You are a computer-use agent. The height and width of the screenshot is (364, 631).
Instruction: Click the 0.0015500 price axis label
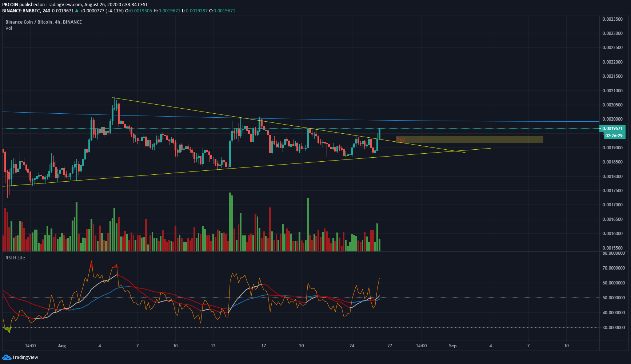coord(612,248)
